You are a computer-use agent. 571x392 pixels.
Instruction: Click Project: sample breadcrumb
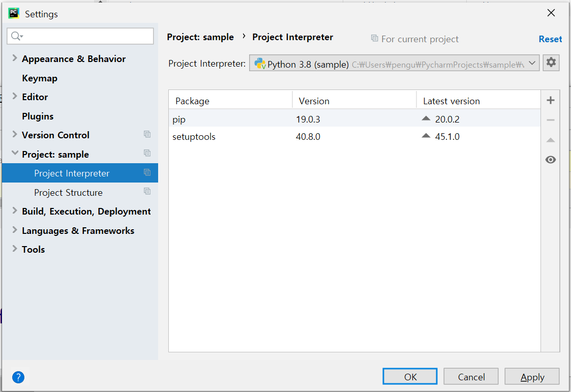click(x=200, y=37)
